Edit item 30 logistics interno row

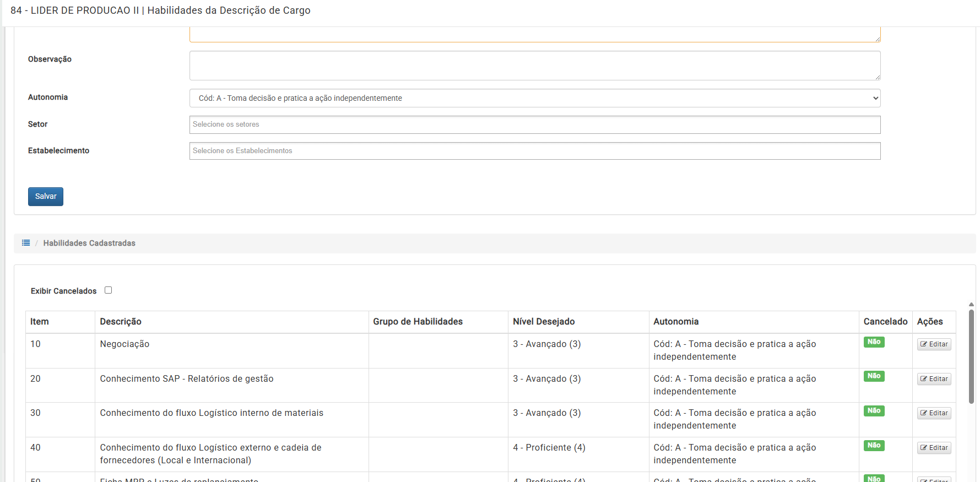(934, 413)
